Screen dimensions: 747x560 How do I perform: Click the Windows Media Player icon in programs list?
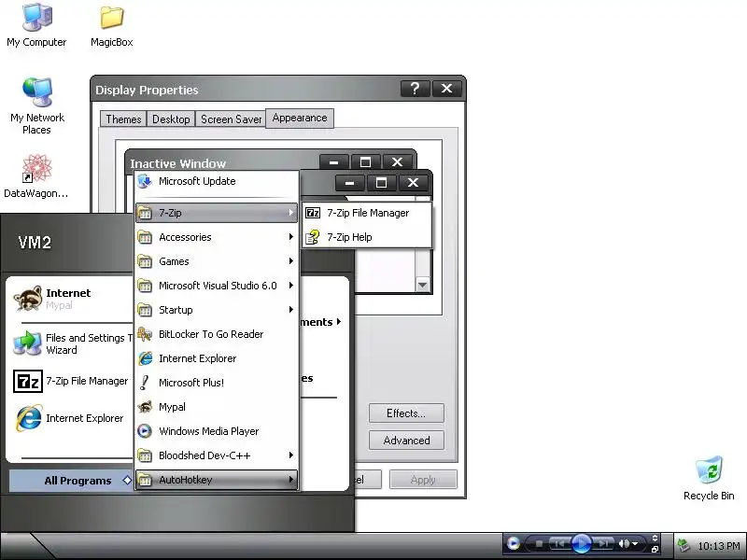(x=145, y=431)
